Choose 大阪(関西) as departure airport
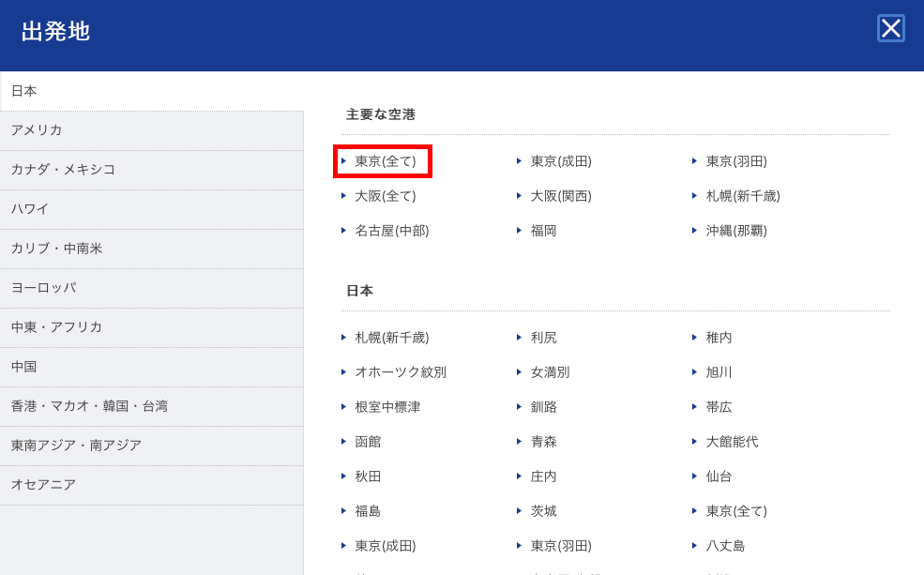 point(561,195)
